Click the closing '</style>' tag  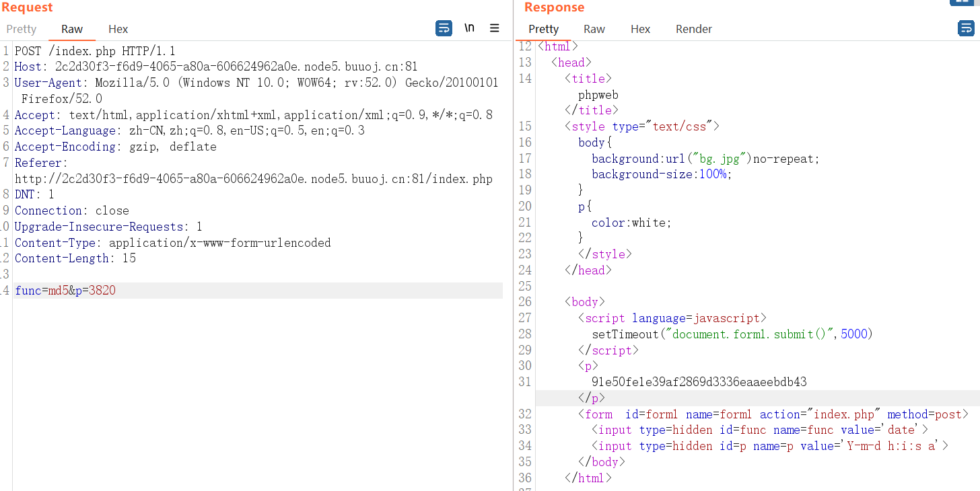pyautogui.click(x=605, y=254)
